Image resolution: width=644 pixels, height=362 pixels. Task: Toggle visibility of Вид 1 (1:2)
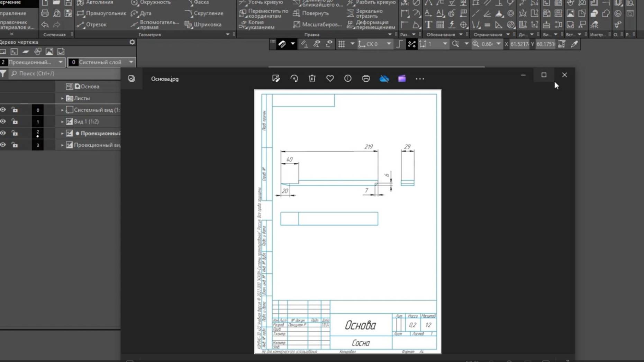tap(3, 121)
